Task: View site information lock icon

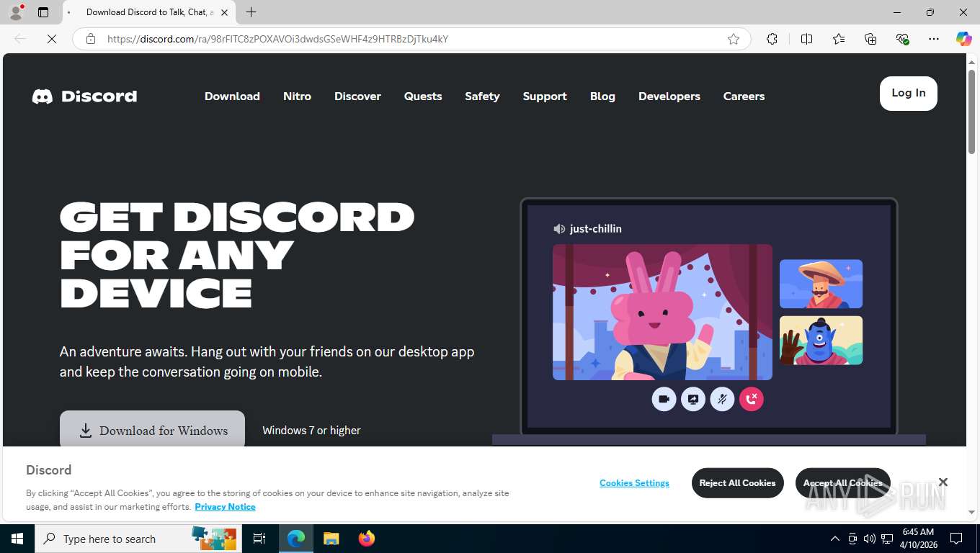Action: click(x=91, y=39)
